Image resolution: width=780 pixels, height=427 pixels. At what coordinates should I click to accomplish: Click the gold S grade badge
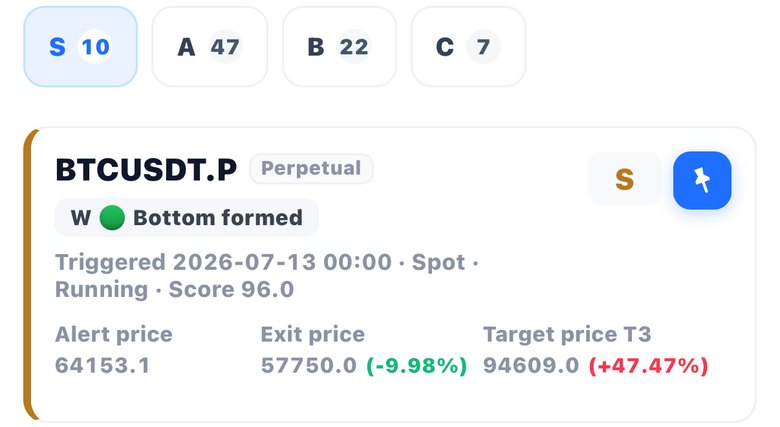click(x=624, y=179)
